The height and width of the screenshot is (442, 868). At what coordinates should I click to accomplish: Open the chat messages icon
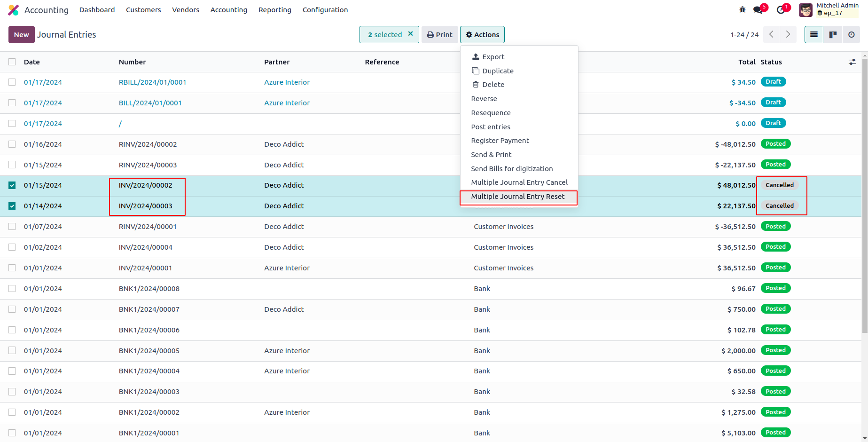point(758,9)
